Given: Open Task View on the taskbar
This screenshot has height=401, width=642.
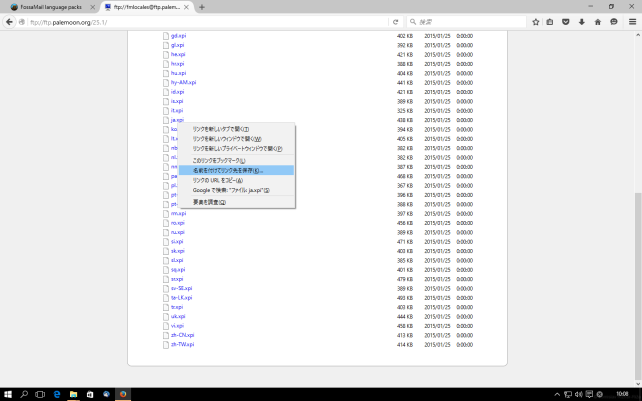Looking at the screenshot, I should (x=40, y=394).
